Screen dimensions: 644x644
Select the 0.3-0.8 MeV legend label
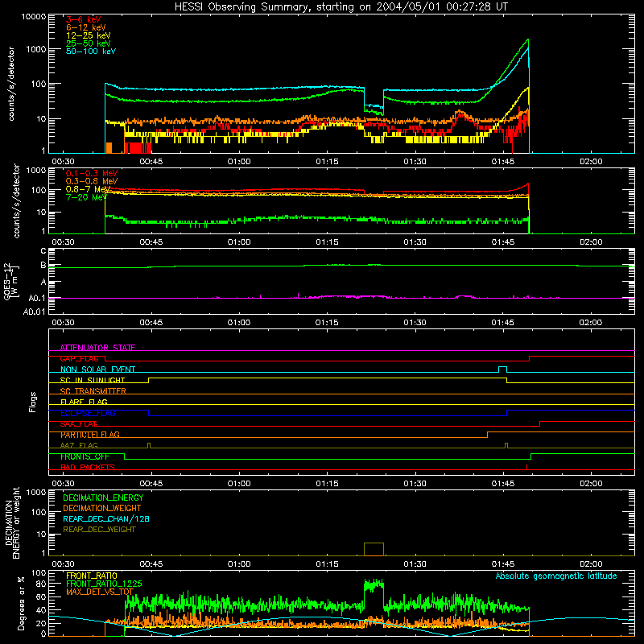[92, 181]
